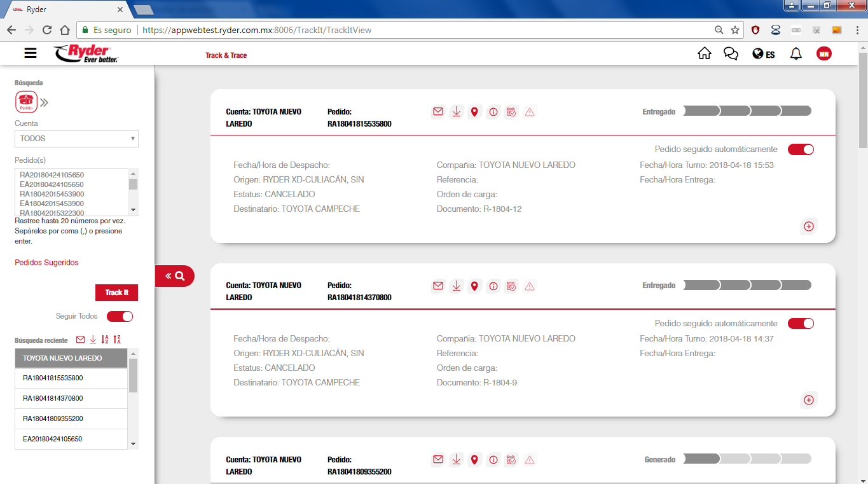Screen dimensions: 868x484
Task: Open info icon on order RA18041815535800
Action: [x=493, y=113]
